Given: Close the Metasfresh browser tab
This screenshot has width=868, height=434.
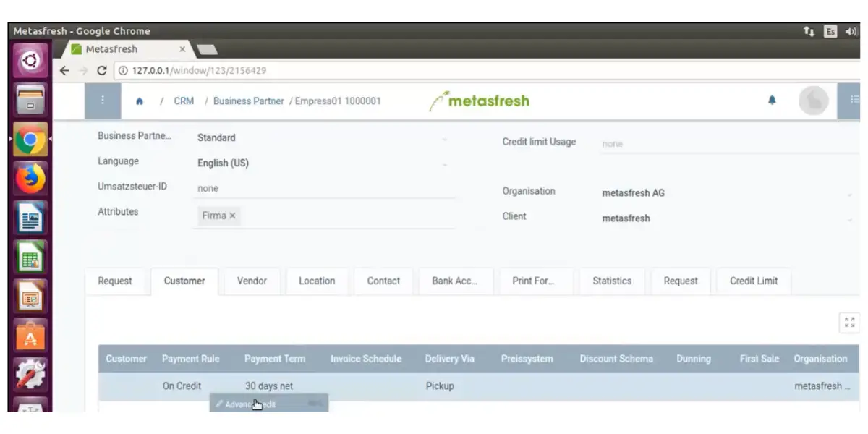Looking at the screenshot, I should tap(182, 49).
